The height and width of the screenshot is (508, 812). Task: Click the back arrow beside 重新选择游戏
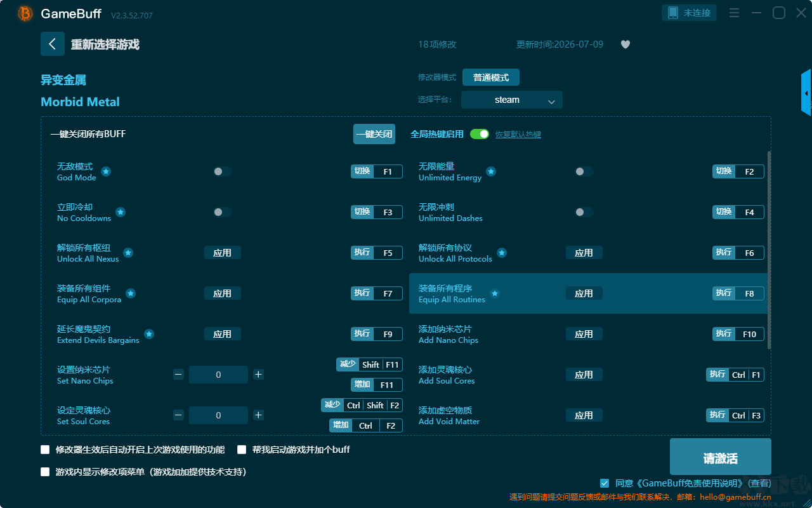click(x=53, y=44)
